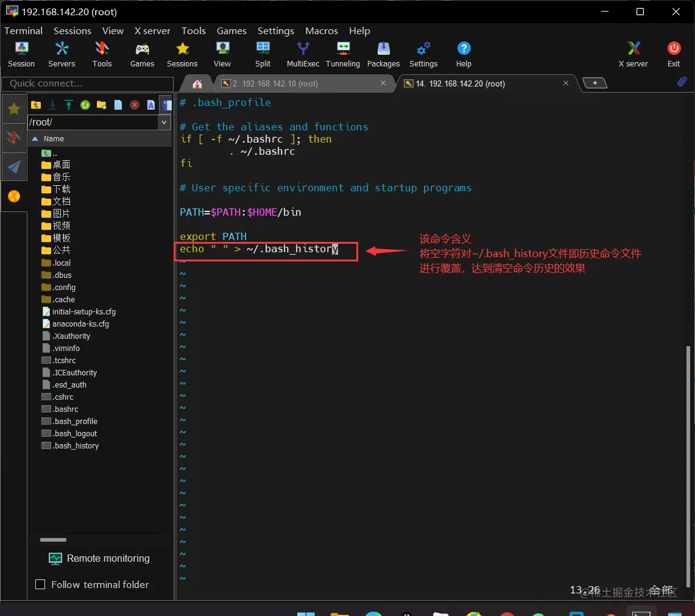Image resolution: width=695 pixels, height=616 pixels.
Task: Open the Macros menu
Action: point(322,30)
